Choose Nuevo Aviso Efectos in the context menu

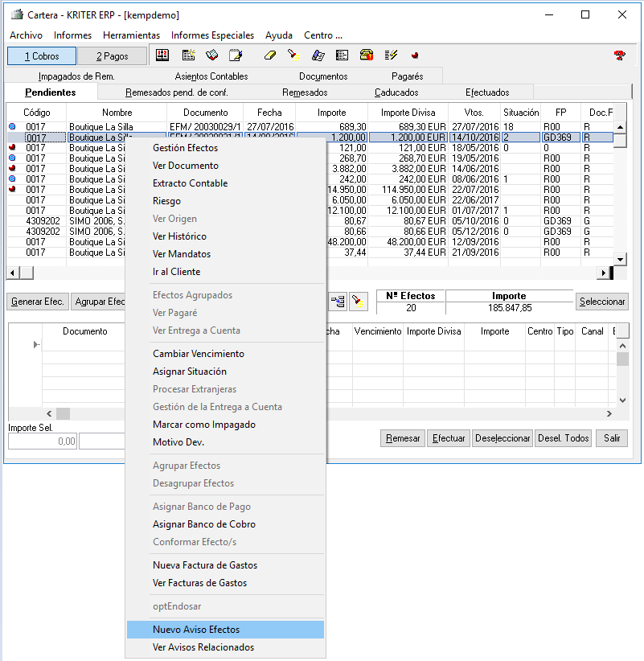(225, 630)
